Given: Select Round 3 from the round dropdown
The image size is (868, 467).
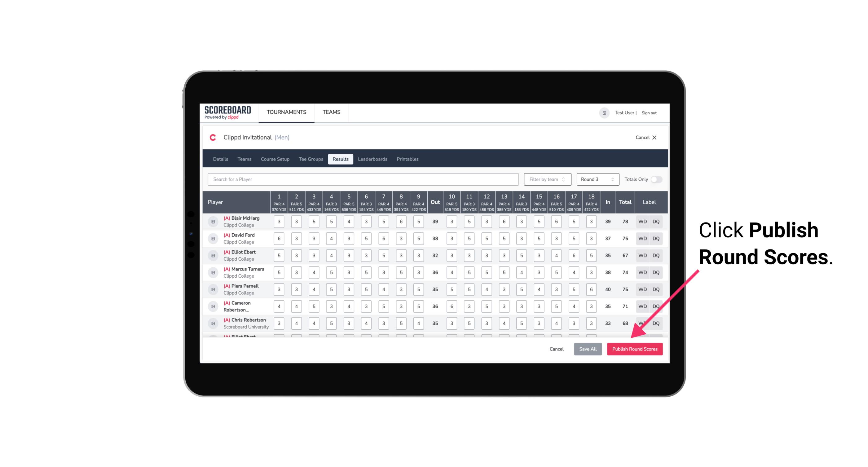Looking at the screenshot, I should [596, 179].
